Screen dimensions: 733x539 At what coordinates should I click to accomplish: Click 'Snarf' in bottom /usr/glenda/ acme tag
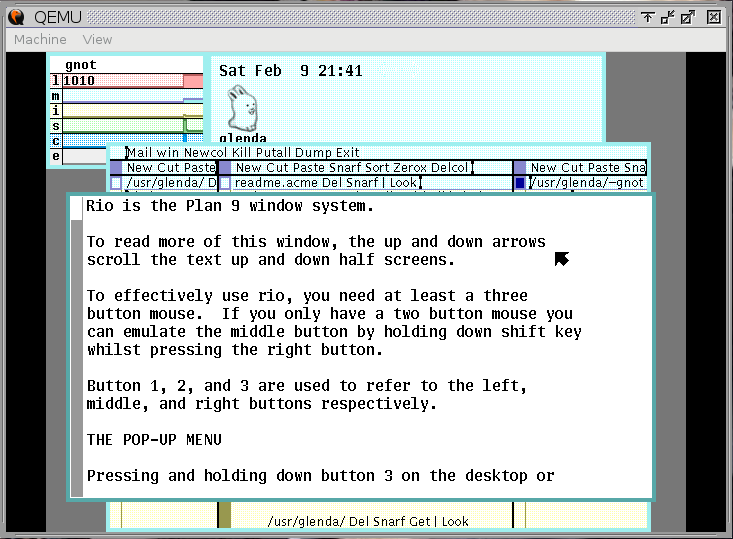388,521
